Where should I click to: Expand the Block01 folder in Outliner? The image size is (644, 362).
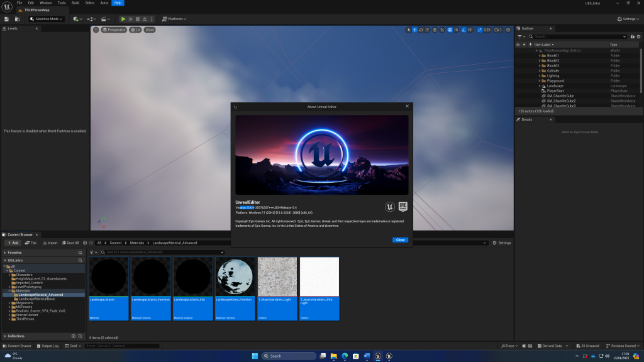coord(540,55)
